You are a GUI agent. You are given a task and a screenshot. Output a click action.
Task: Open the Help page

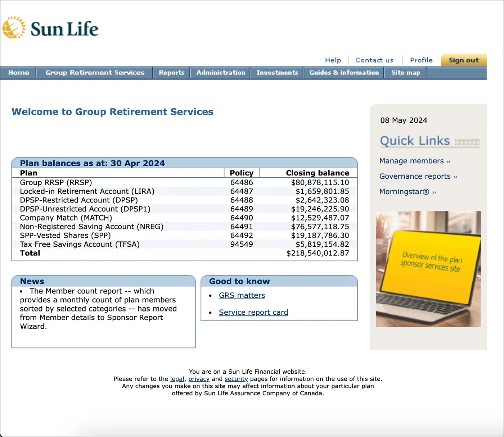click(x=333, y=60)
